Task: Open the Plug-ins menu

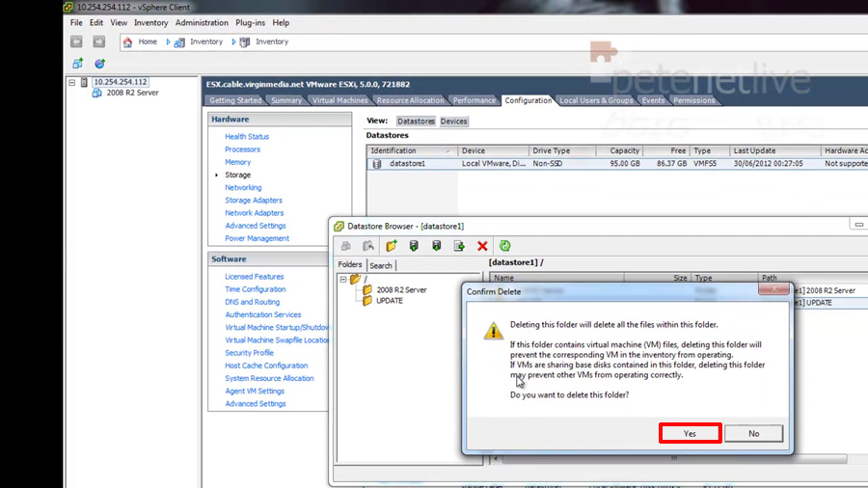Action: click(x=250, y=23)
